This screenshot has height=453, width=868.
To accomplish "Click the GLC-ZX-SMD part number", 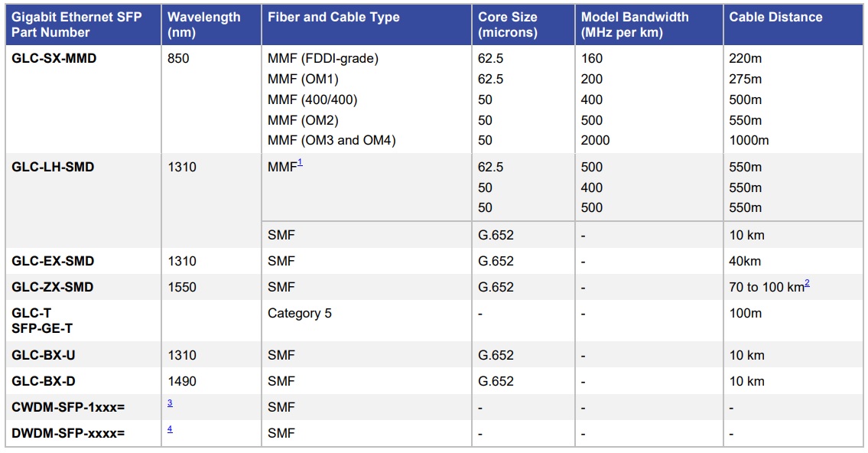I will coord(53,287).
